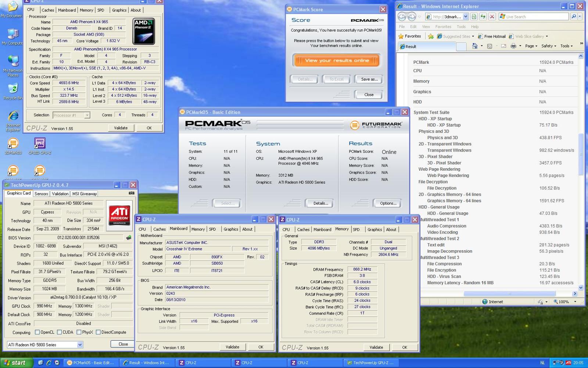This screenshot has width=588, height=368.
Task: Select My Network Places desktop icon
Action: (13, 66)
